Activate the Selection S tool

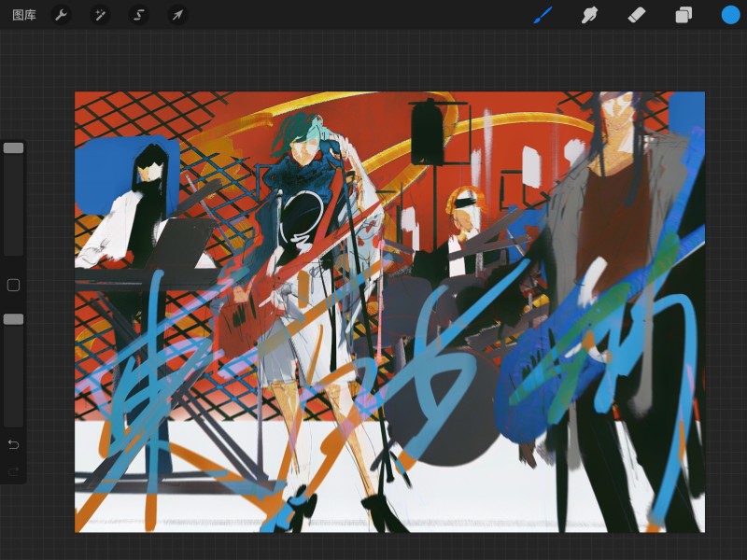coord(138,15)
